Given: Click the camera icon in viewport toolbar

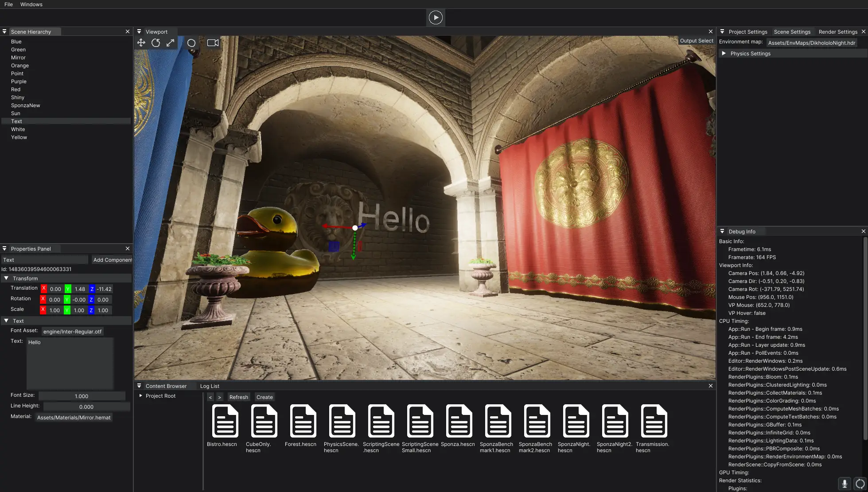Looking at the screenshot, I should [x=213, y=43].
